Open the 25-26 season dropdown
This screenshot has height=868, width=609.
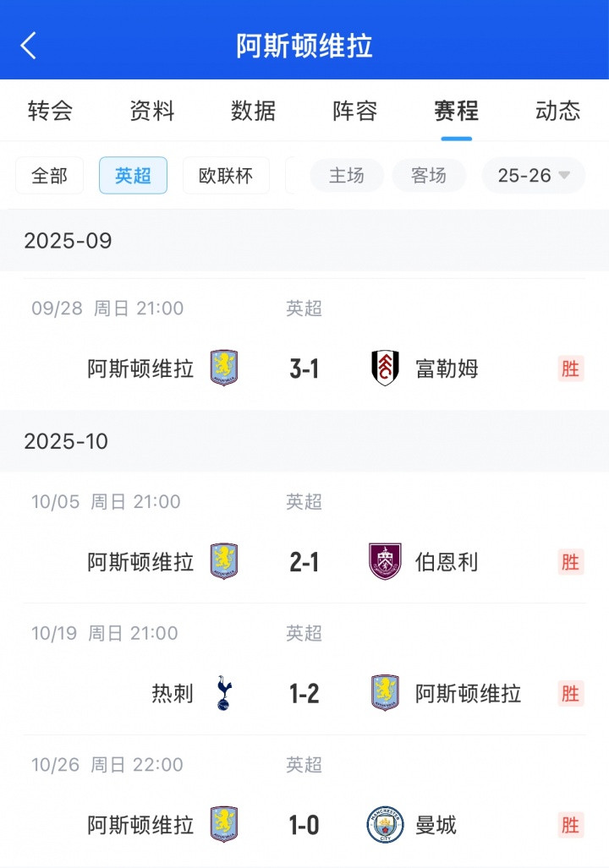point(534,176)
